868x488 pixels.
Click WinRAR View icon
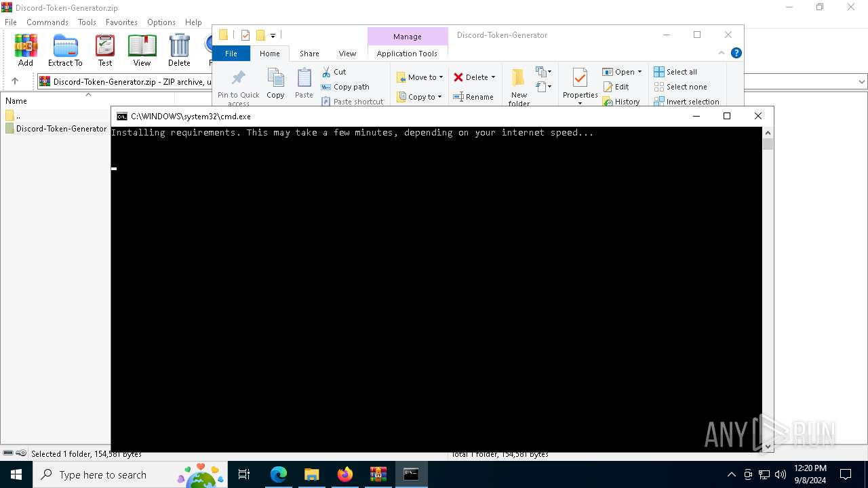(142, 50)
